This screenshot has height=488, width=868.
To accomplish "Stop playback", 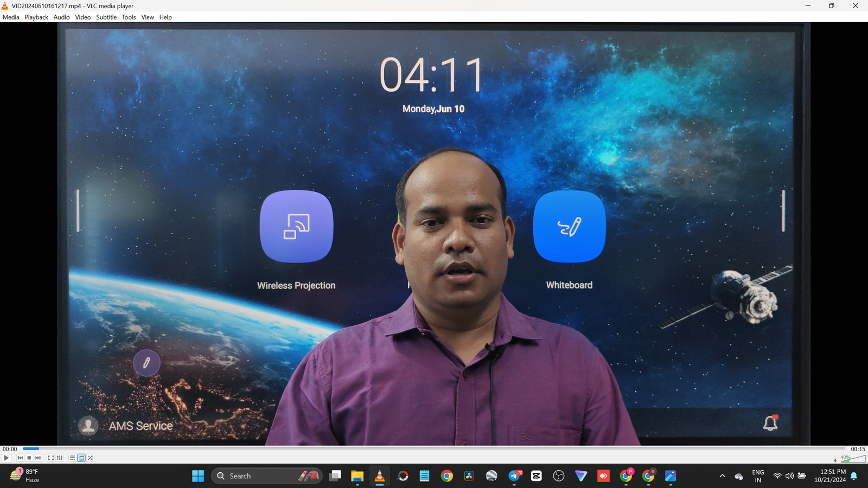I will [29, 458].
